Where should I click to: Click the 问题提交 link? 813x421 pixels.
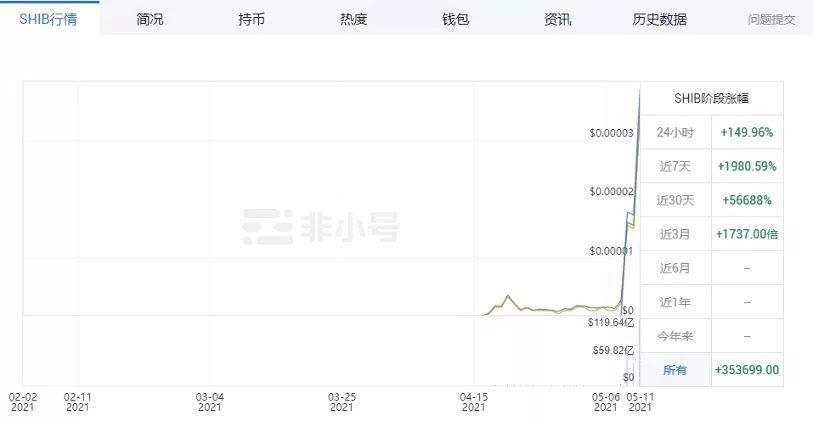(x=772, y=20)
